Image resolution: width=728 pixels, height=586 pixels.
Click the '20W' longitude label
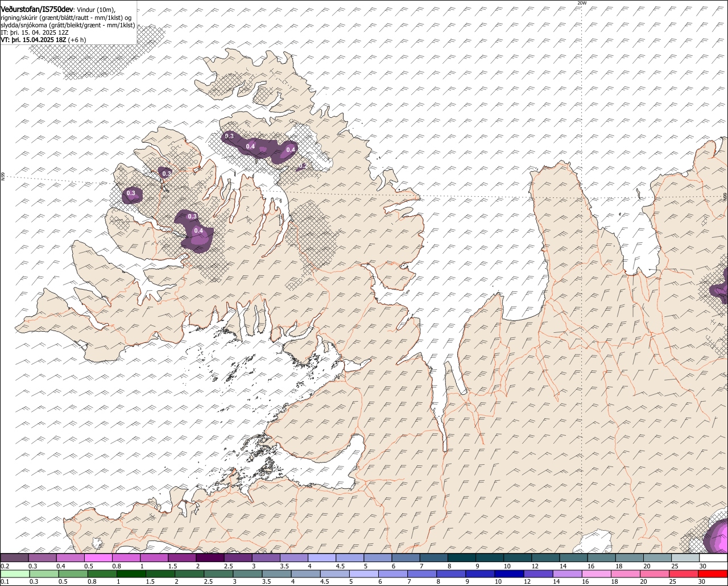pyautogui.click(x=581, y=3)
